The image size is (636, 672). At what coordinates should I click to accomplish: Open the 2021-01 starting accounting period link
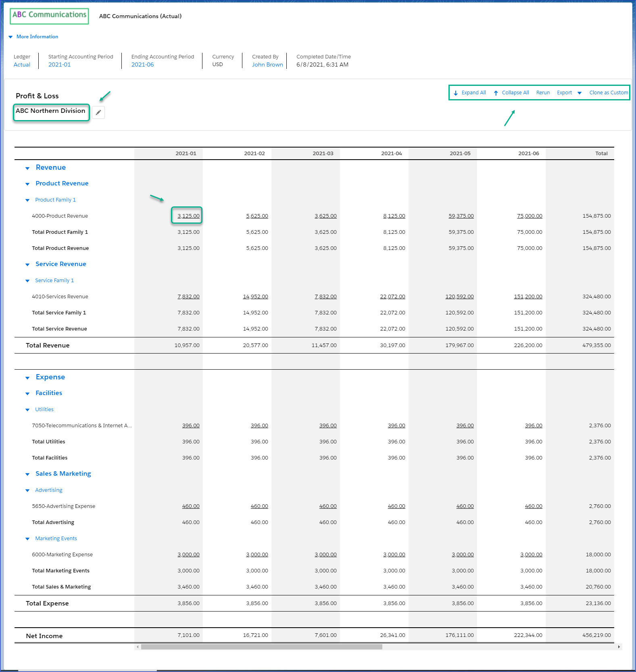[59, 64]
